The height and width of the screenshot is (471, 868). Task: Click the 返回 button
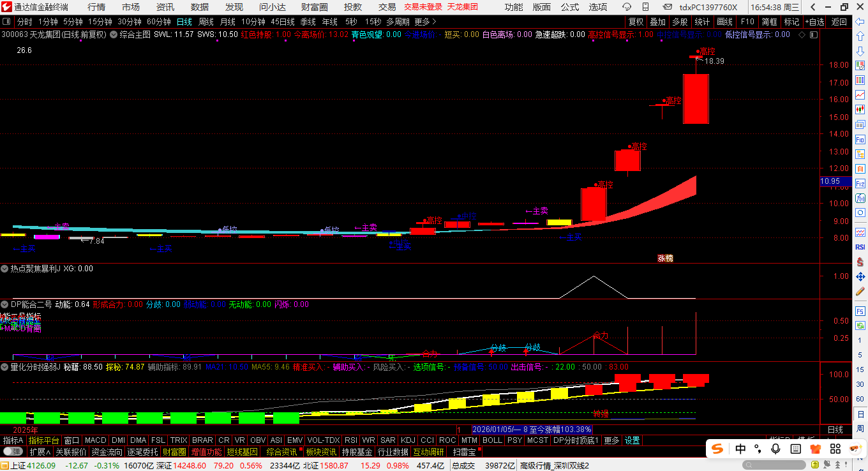tap(839, 22)
